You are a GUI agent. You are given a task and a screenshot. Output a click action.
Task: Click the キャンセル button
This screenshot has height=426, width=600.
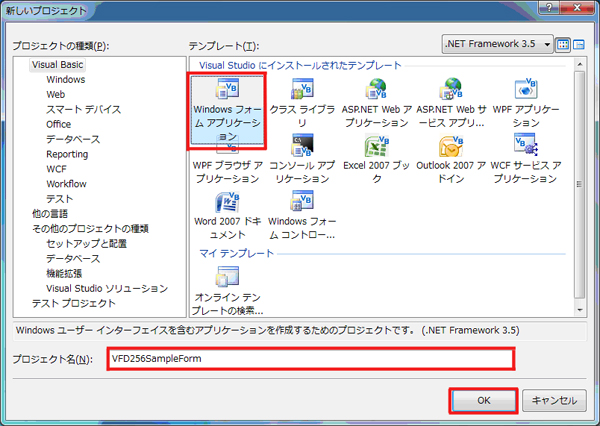[x=554, y=401]
